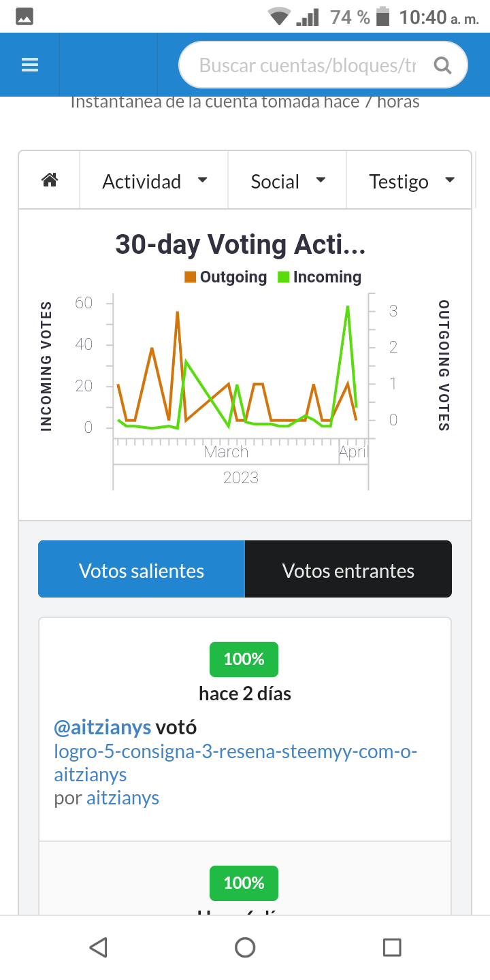Switch to the Votos salientes tab

click(x=142, y=570)
